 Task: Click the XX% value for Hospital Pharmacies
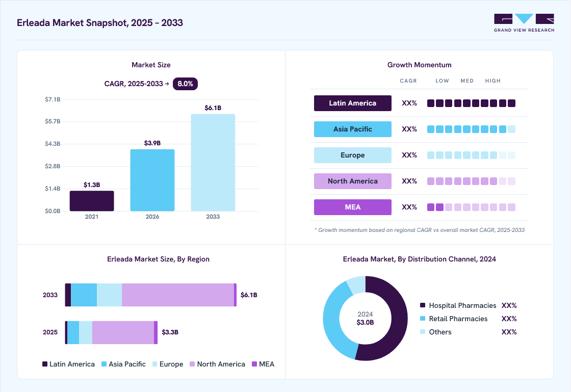click(509, 305)
